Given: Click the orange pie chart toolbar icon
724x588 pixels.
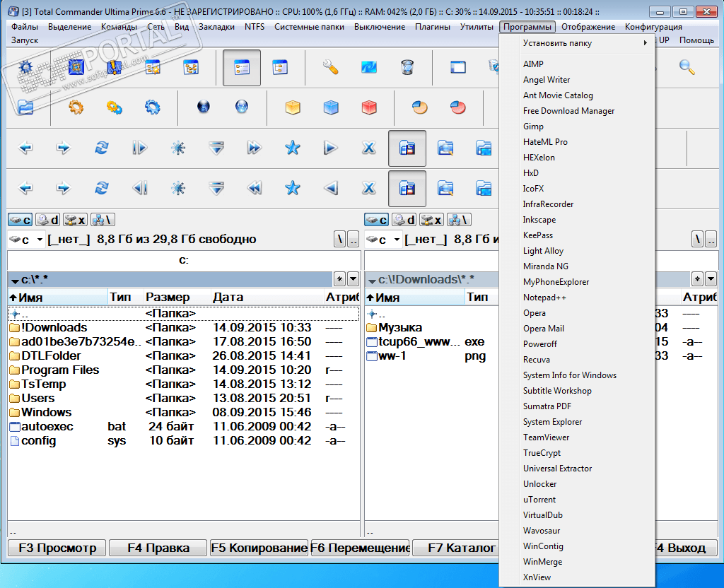Looking at the screenshot, I should pos(420,107).
